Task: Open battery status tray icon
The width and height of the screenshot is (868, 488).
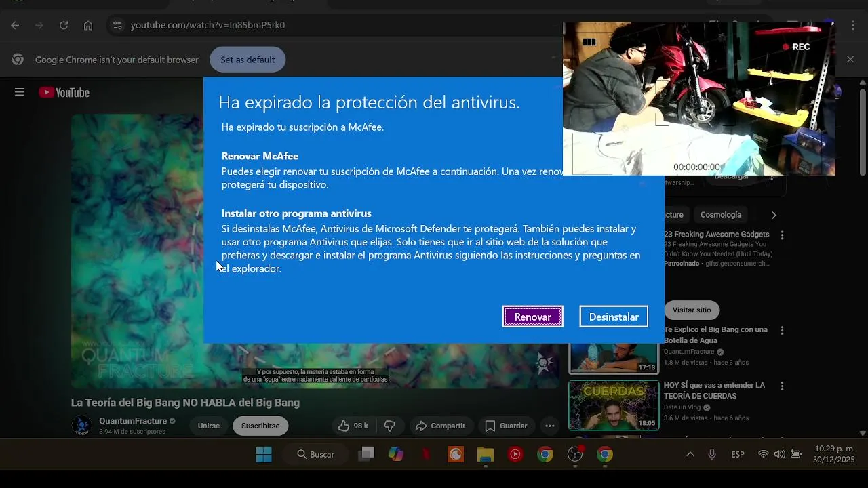Action: coord(796,454)
